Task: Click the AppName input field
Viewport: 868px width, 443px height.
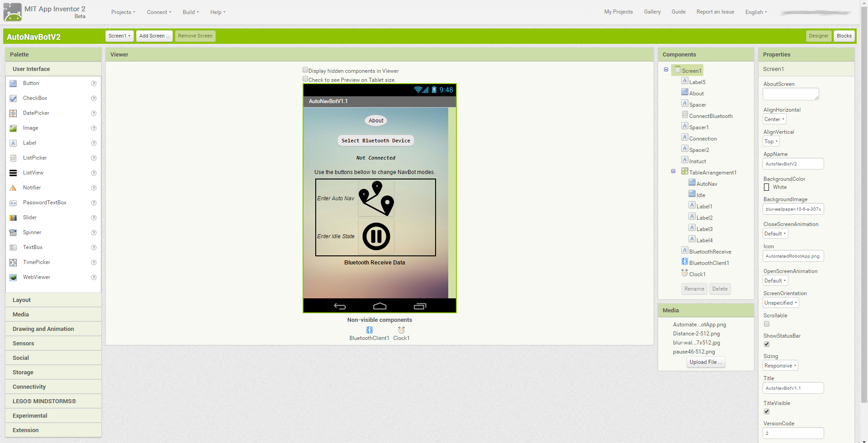Action: pos(793,164)
